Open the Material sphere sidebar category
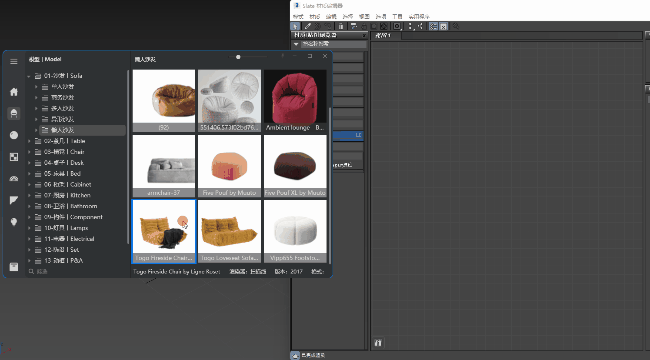Image resolution: width=650 pixels, height=360 pixels. pos(14,135)
